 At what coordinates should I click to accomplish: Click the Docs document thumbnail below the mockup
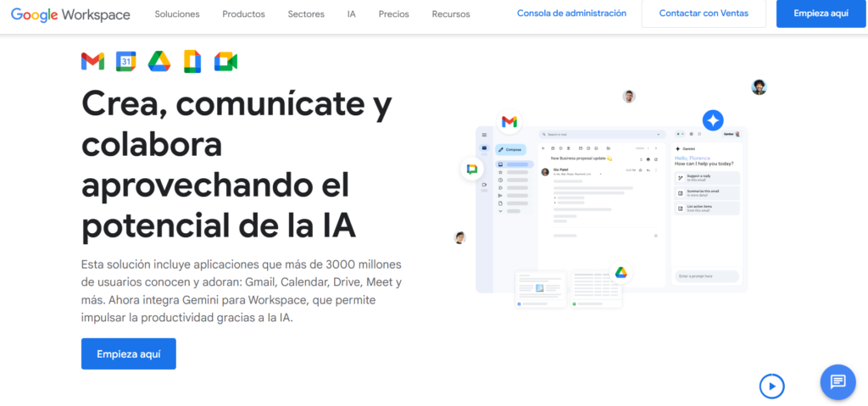click(541, 289)
